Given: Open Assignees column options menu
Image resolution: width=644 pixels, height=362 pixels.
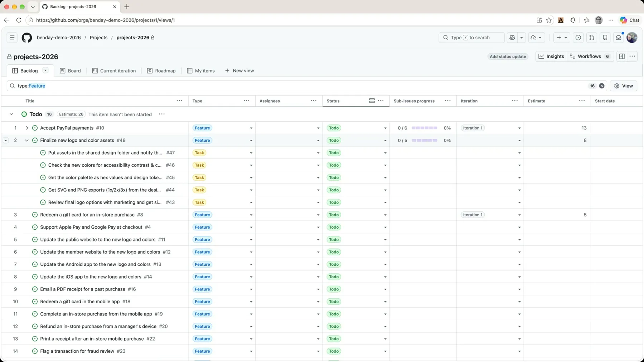Looking at the screenshot, I should tap(314, 101).
